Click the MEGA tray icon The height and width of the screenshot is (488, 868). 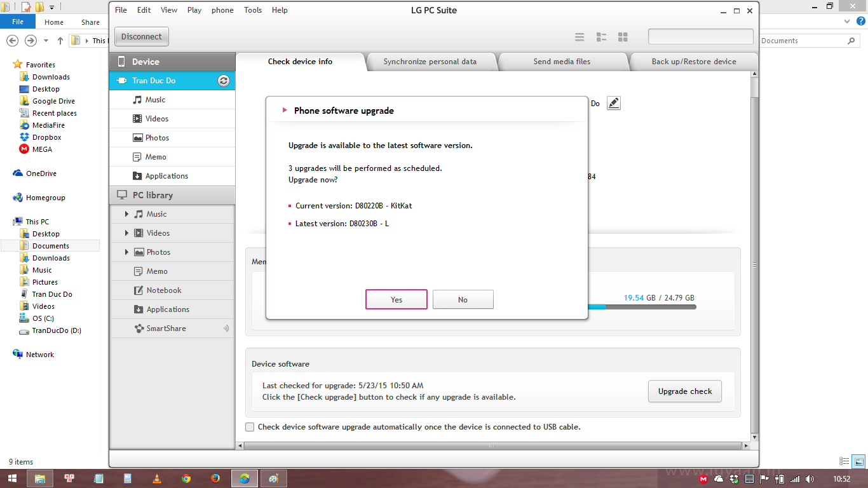[703, 478]
